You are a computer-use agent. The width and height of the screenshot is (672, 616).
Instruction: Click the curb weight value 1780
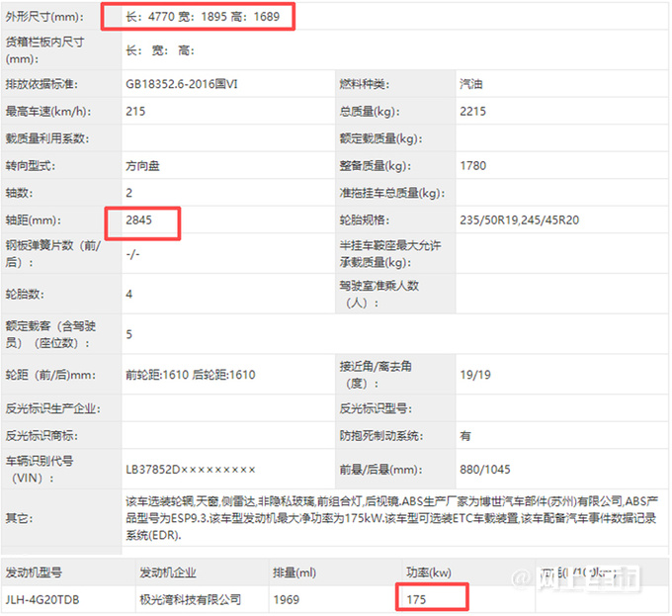[472, 166]
